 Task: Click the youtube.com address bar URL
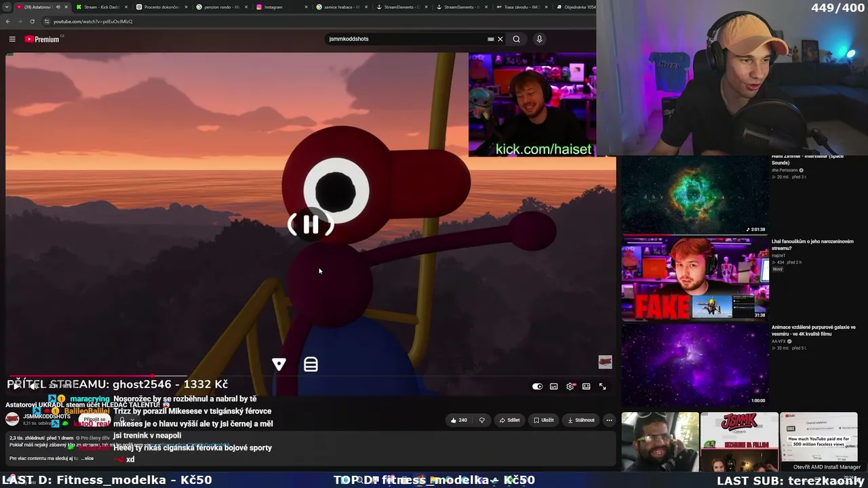pos(93,22)
